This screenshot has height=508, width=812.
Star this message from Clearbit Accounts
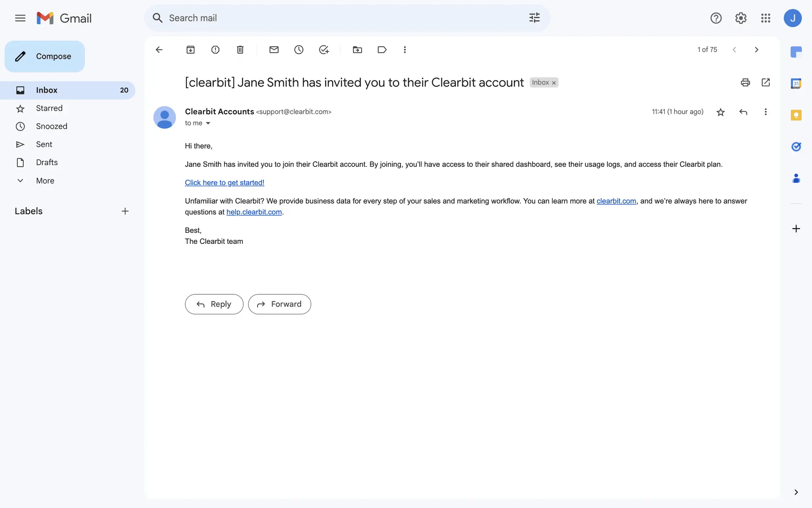721,112
